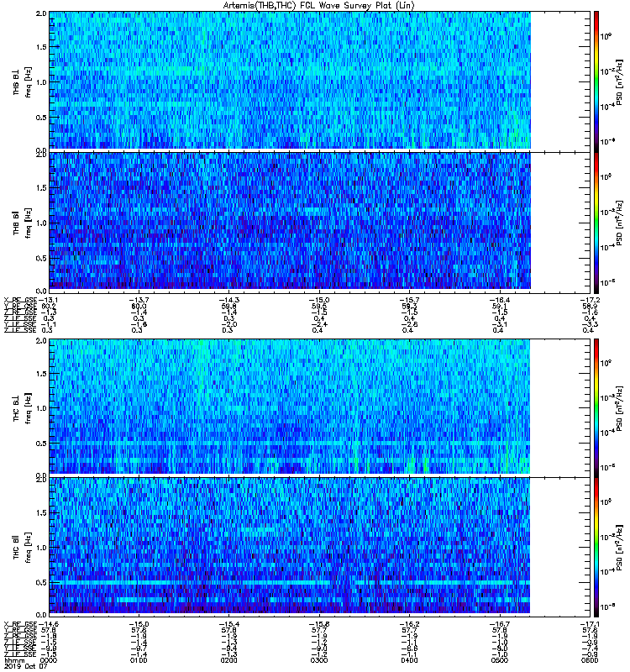
Task: Click the X_RE_GSE value "-16.4"
Action: click(x=500, y=300)
